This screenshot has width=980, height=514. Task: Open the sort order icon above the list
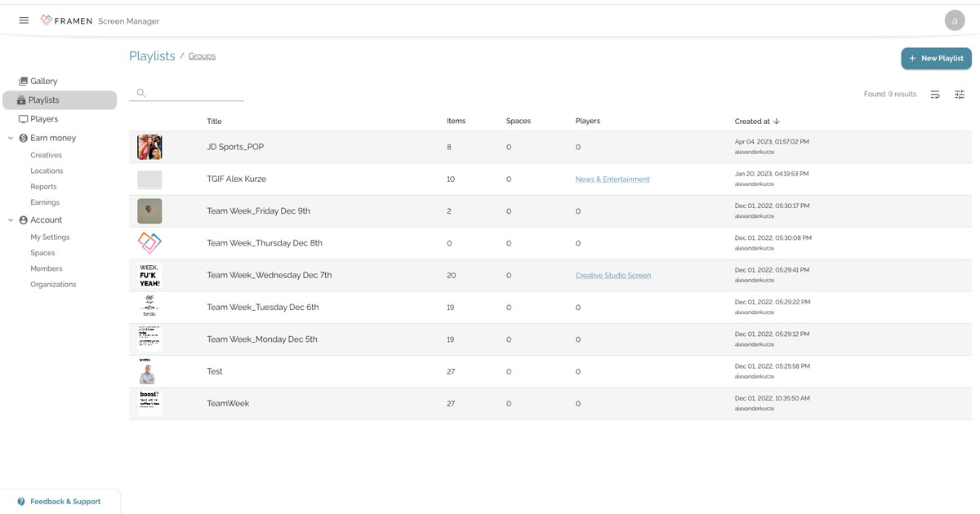point(935,95)
